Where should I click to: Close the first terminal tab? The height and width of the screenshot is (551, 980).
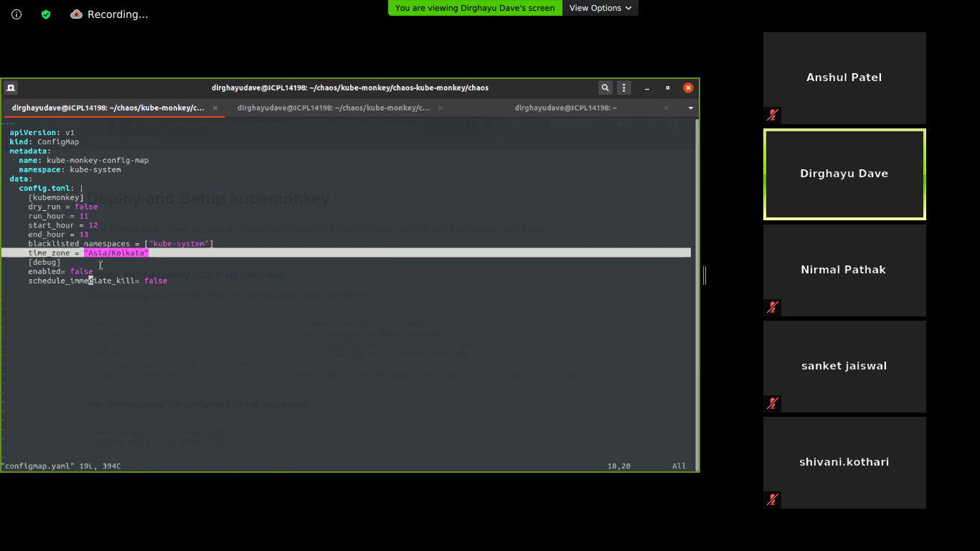pyautogui.click(x=215, y=108)
